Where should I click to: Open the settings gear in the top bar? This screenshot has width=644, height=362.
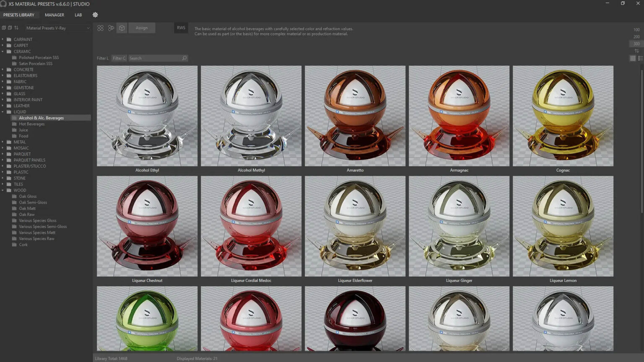[x=95, y=15]
